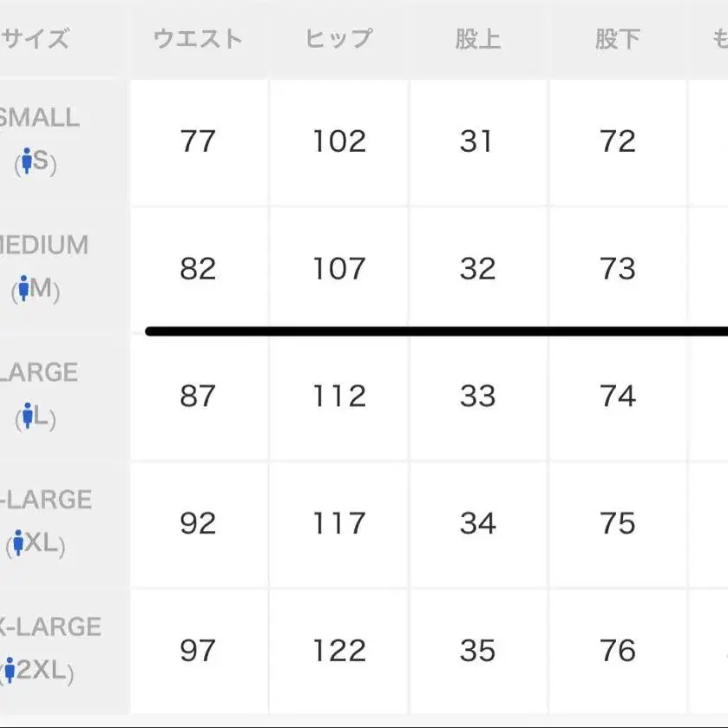Image resolution: width=728 pixels, height=728 pixels.
Task: Select the 股下 column header
Action: 618,39
